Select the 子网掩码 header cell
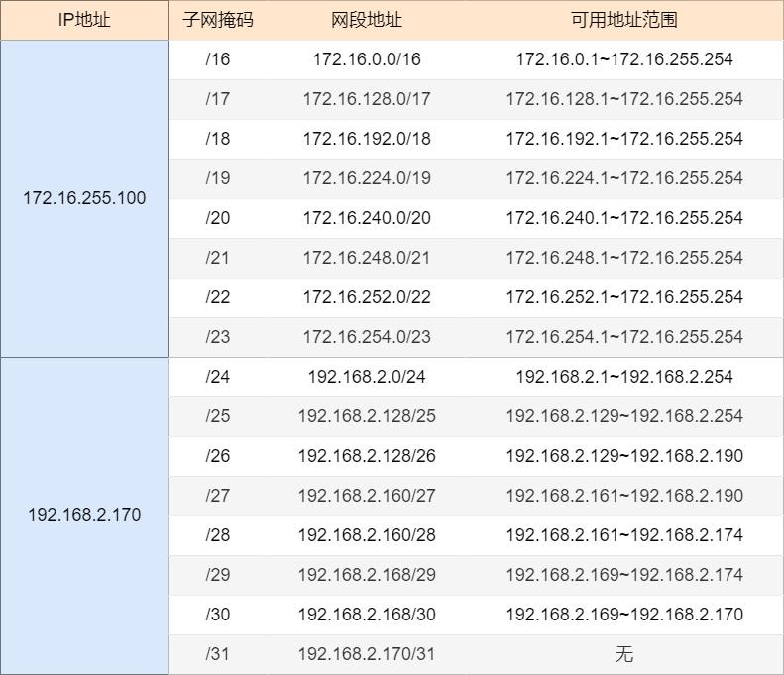 tap(218, 20)
